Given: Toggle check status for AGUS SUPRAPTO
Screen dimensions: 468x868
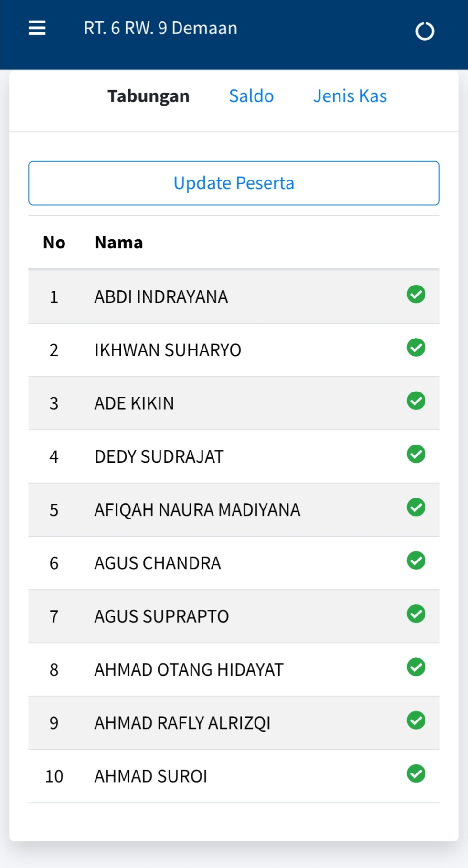Looking at the screenshot, I should [x=416, y=614].
